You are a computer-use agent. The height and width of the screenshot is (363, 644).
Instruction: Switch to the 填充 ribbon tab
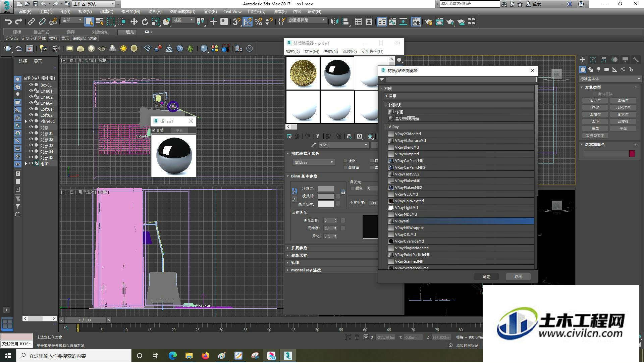click(130, 32)
